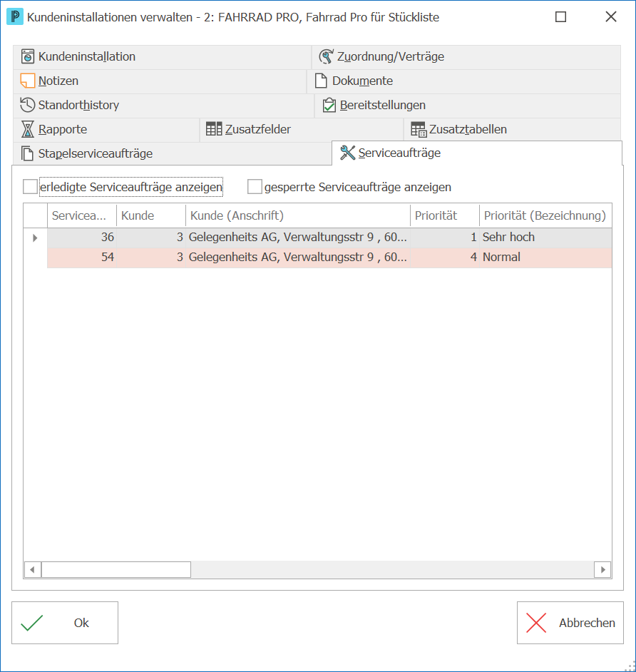Sort by Priorität (Bezeichnung) column header
This screenshot has height=672, width=636.
(545, 215)
